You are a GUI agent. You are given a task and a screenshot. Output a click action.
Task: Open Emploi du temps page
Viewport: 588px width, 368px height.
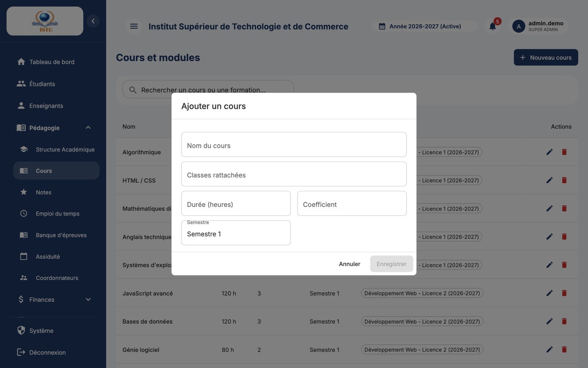point(56,213)
